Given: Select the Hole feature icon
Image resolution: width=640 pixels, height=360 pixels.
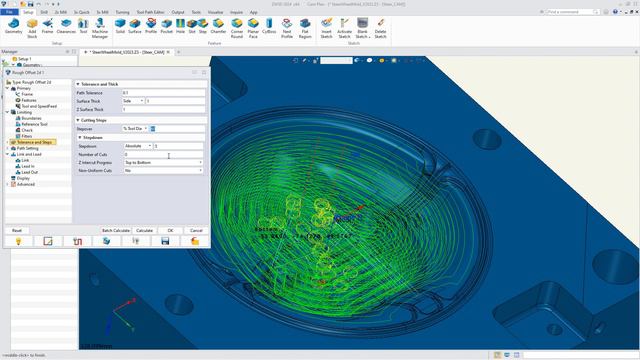Looking at the screenshot, I should (x=180, y=26).
